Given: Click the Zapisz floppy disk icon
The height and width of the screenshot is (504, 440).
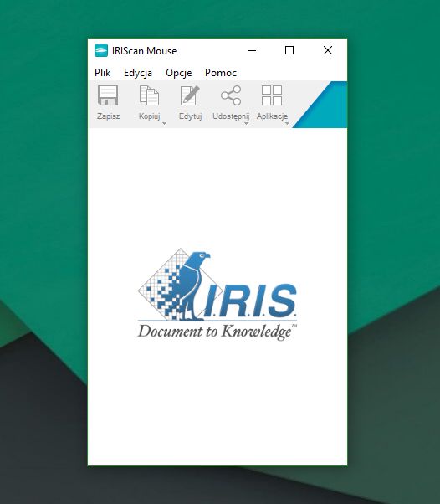Looking at the screenshot, I should pos(108,95).
